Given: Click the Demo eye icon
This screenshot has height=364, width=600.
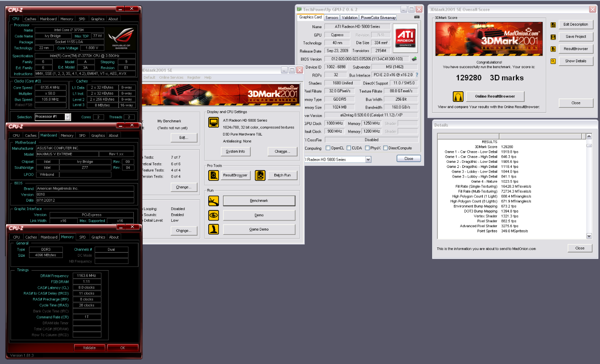Looking at the screenshot, I should tap(214, 215).
